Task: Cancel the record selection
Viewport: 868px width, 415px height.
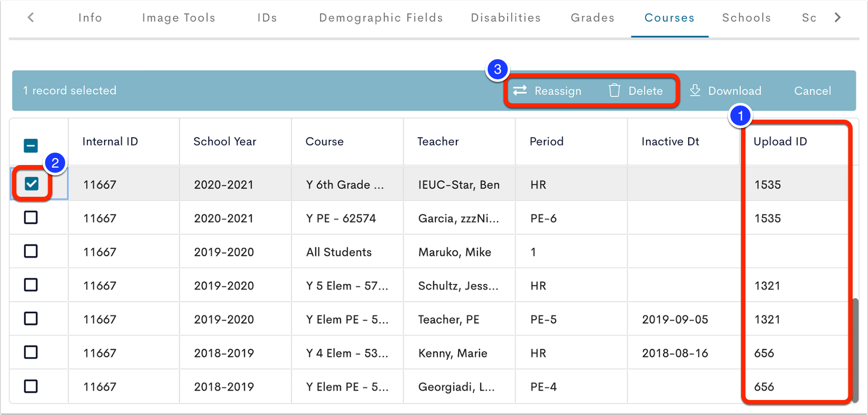Action: tap(813, 91)
